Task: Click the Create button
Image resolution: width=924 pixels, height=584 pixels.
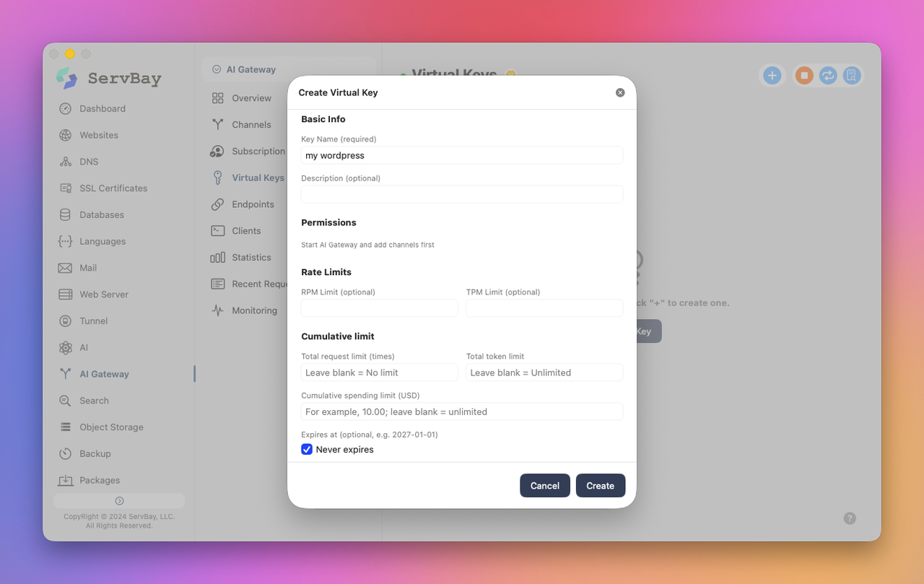Action: coord(601,486)
